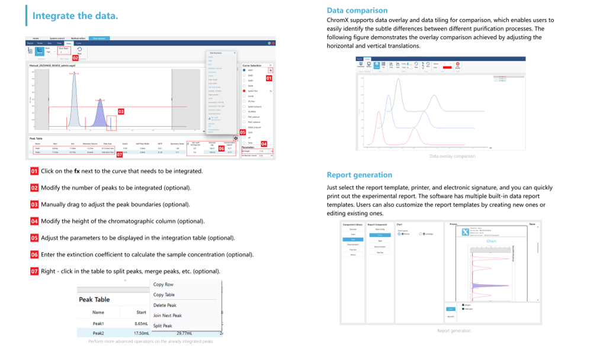Screen dimensions: 603x364
Task: Choose Join Next Peak in context menu
Action: pos(167,315)
